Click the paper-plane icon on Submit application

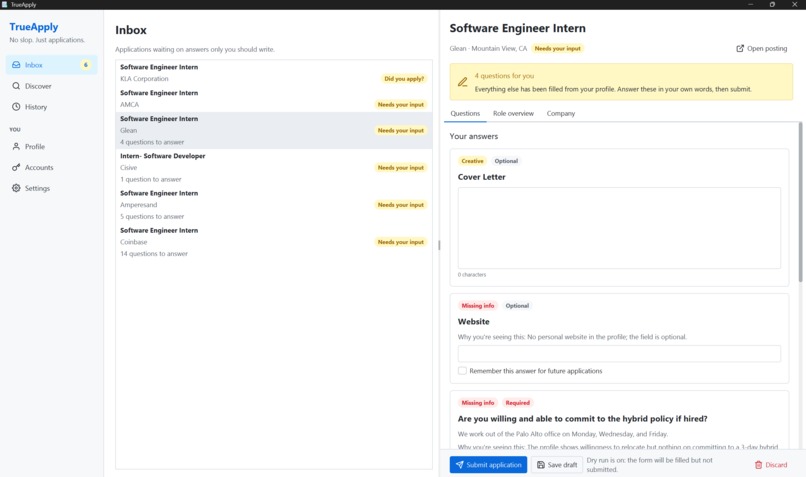(x=460, y=465)
